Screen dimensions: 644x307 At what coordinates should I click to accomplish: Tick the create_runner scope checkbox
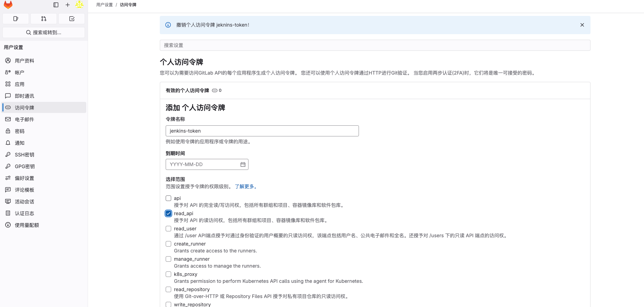point(168,244)
